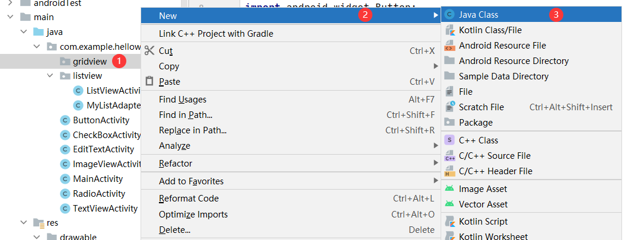Click the Java Class icon in submenu
The width and height of the screenshot is (644, 240).
(x=449, y=15)
